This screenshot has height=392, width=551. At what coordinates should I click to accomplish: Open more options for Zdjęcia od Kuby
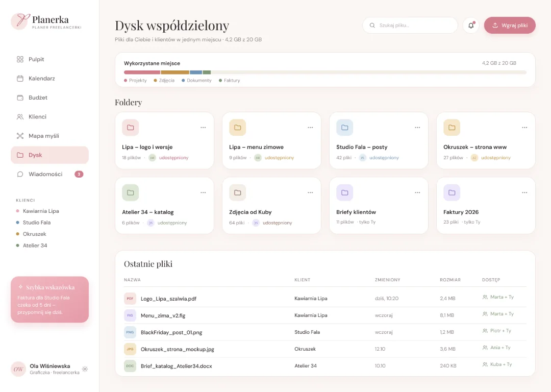(x=310, y=192)
